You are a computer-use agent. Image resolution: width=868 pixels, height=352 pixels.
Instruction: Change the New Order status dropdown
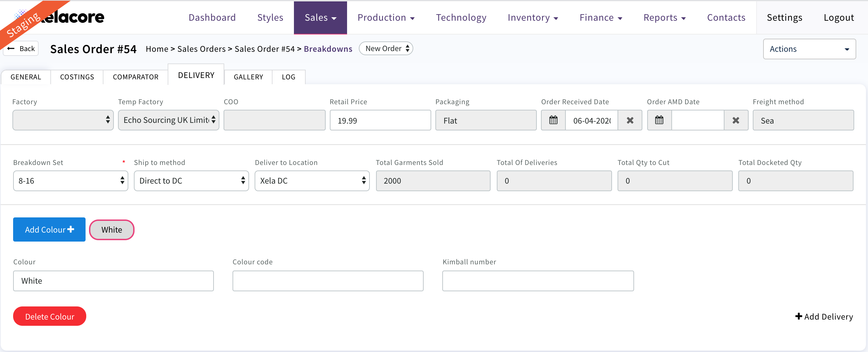[x=386, y=49]
